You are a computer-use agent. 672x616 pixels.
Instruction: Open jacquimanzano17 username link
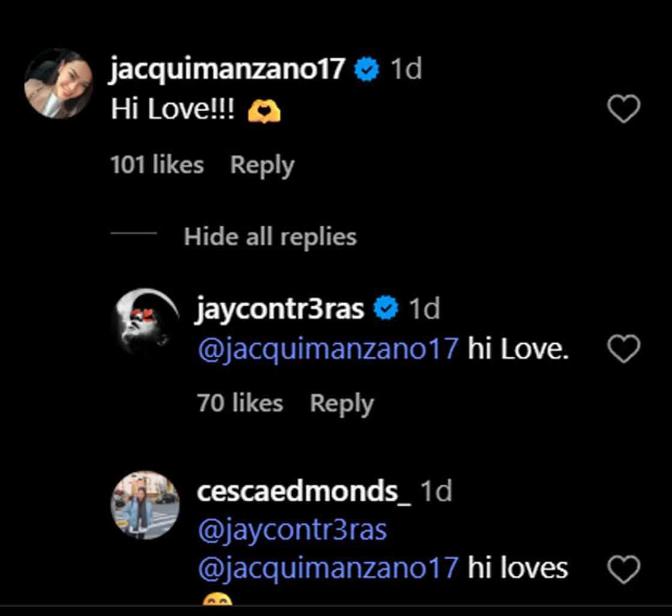(228, 70)
